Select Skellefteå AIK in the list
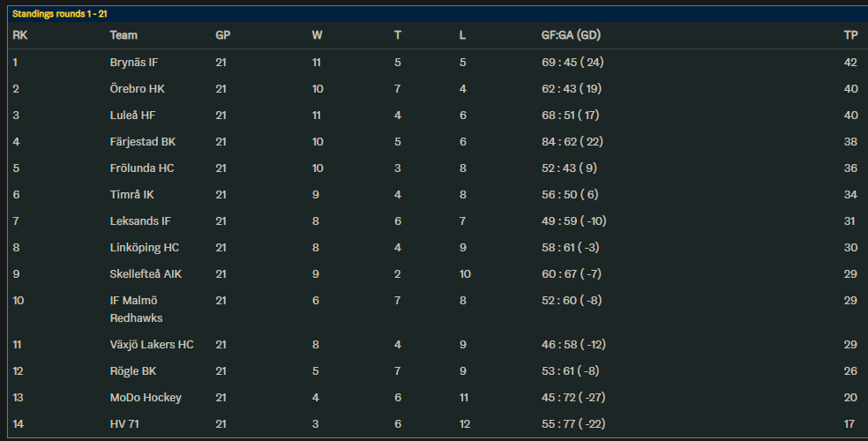Screen dimensions: 868x441 [x=146, y=274]
